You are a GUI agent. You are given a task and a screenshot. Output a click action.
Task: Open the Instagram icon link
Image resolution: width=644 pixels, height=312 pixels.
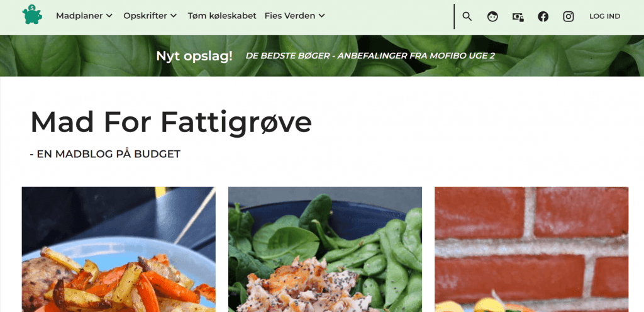click(569, 16)
